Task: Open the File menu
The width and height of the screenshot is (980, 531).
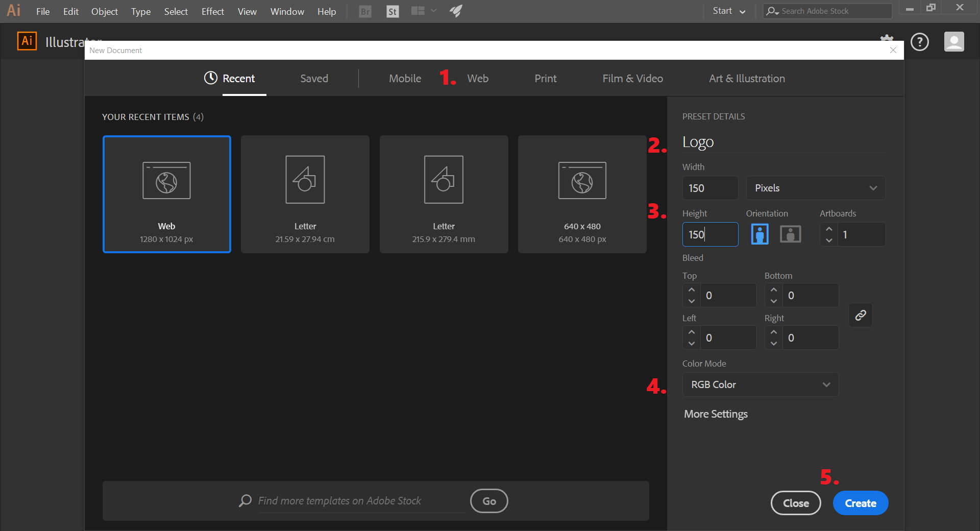Action: tap(43, 11)
